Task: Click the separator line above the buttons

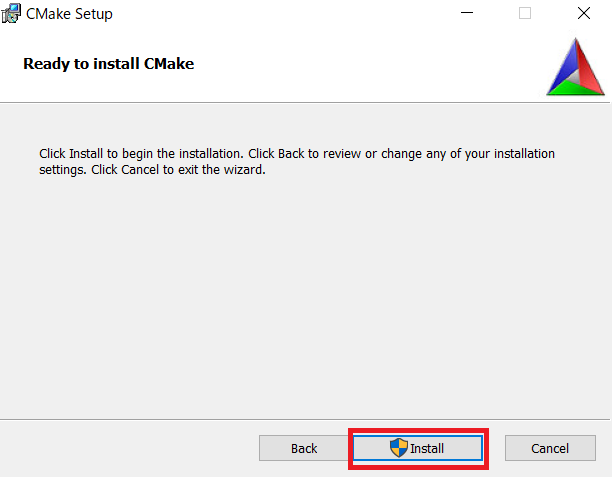Action: coord(300,419)
